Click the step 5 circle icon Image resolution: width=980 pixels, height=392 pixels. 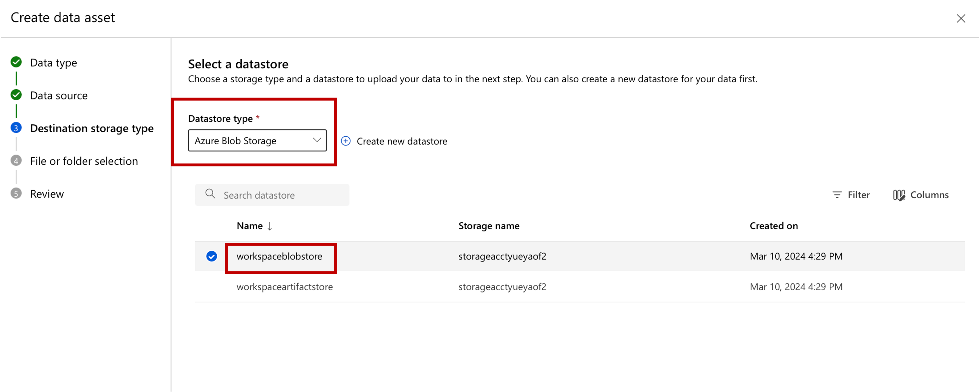click(x=16, y=193)
